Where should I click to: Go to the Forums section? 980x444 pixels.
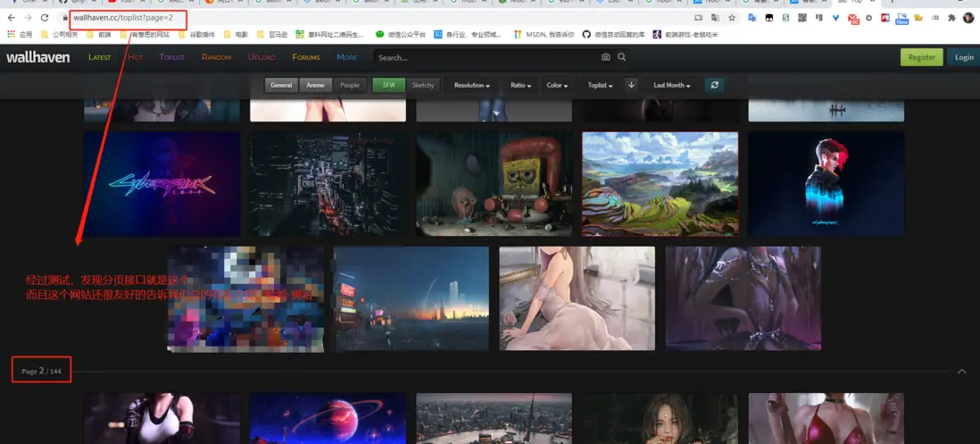click(x=306, y=57)
